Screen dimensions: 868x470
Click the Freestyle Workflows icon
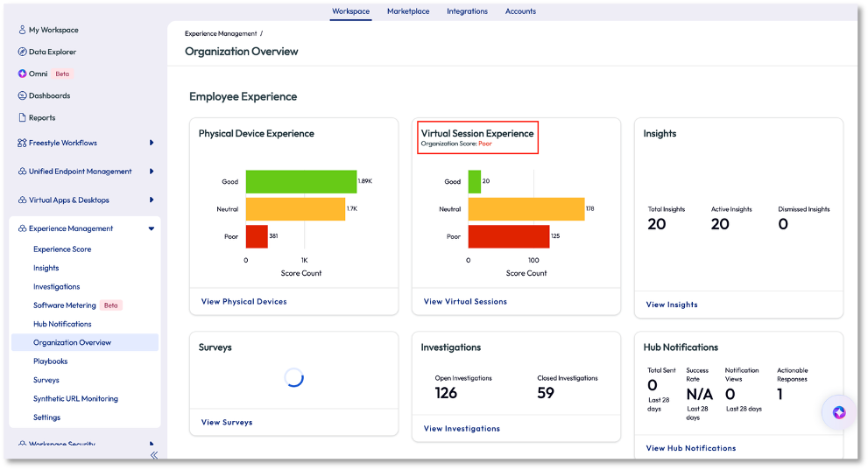[22, 143]
